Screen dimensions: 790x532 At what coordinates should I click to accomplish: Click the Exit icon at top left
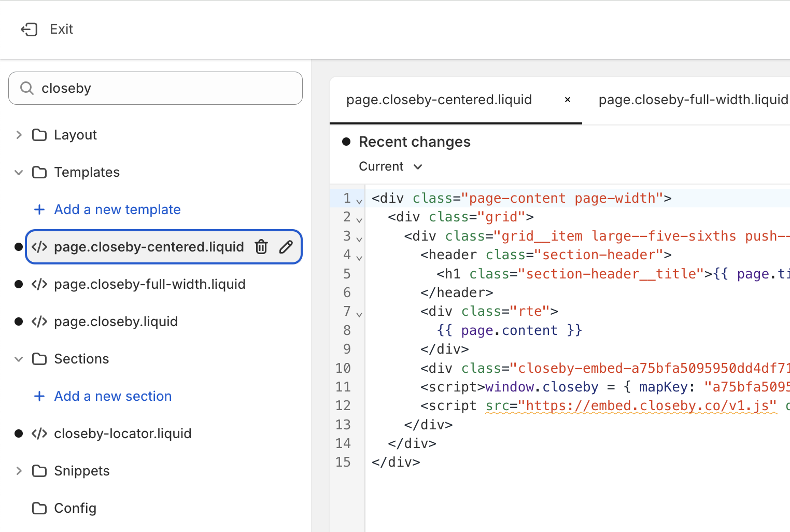(29, 30)
